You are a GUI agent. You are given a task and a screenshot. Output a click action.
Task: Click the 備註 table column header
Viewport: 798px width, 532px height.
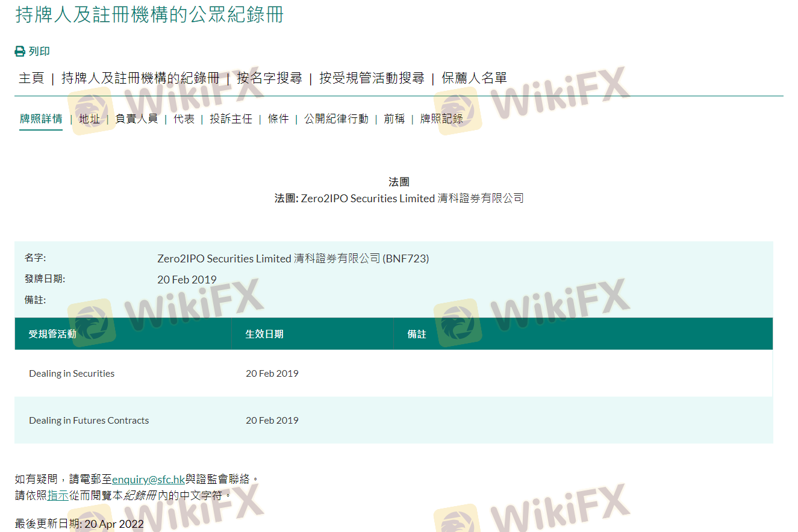coord(417,334)
